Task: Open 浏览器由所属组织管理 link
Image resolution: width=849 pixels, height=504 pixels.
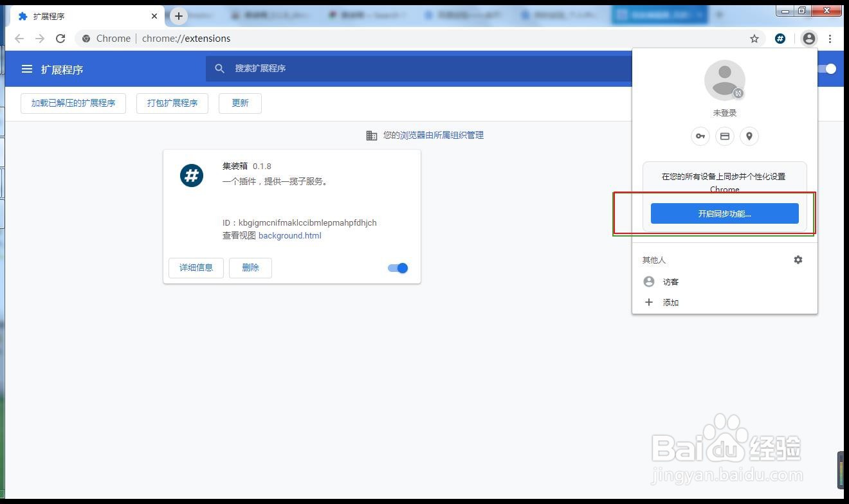Action: tap(442, 136)
